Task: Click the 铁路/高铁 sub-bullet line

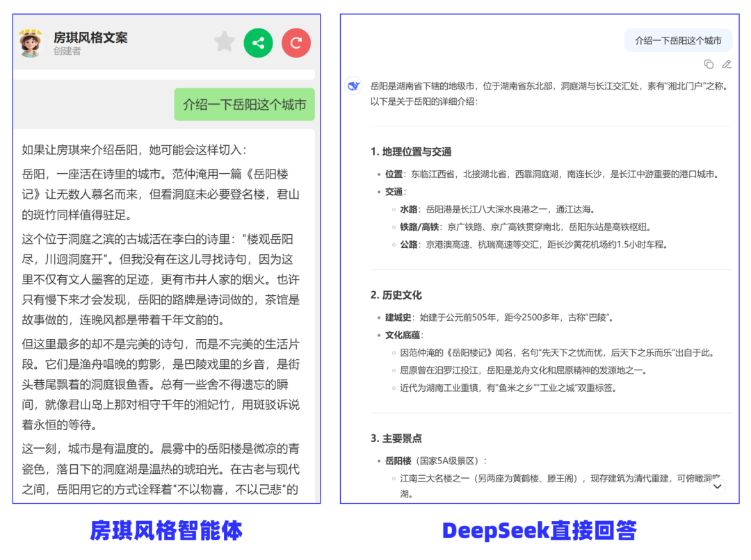Action: [x=526, y=227]
